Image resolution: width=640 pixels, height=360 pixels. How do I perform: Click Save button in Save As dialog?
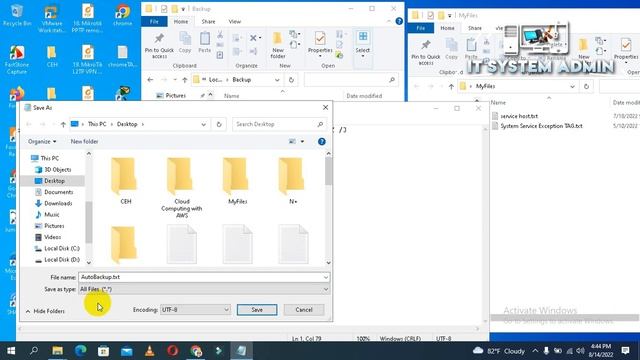(257, 310)
